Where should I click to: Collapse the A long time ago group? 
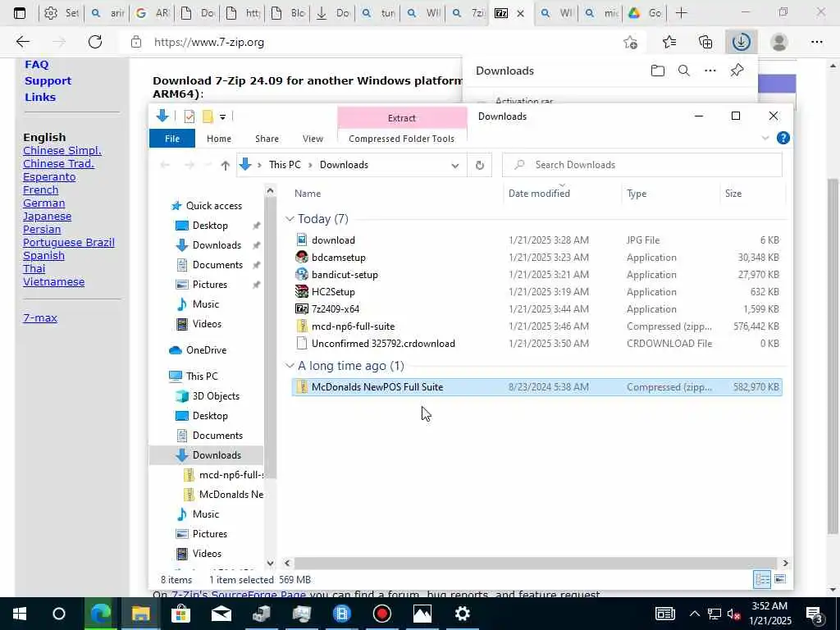[x=290, y=366]
